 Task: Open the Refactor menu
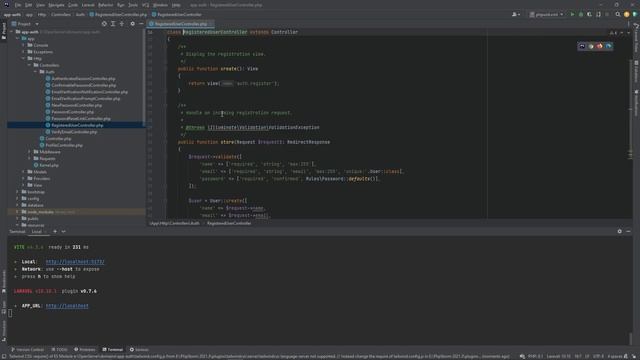105,5
